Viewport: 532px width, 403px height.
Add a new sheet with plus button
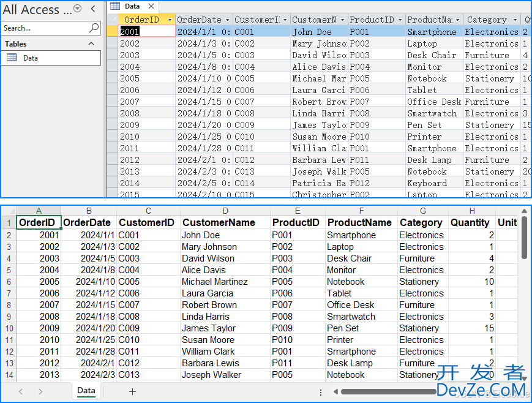pos(133,391)
